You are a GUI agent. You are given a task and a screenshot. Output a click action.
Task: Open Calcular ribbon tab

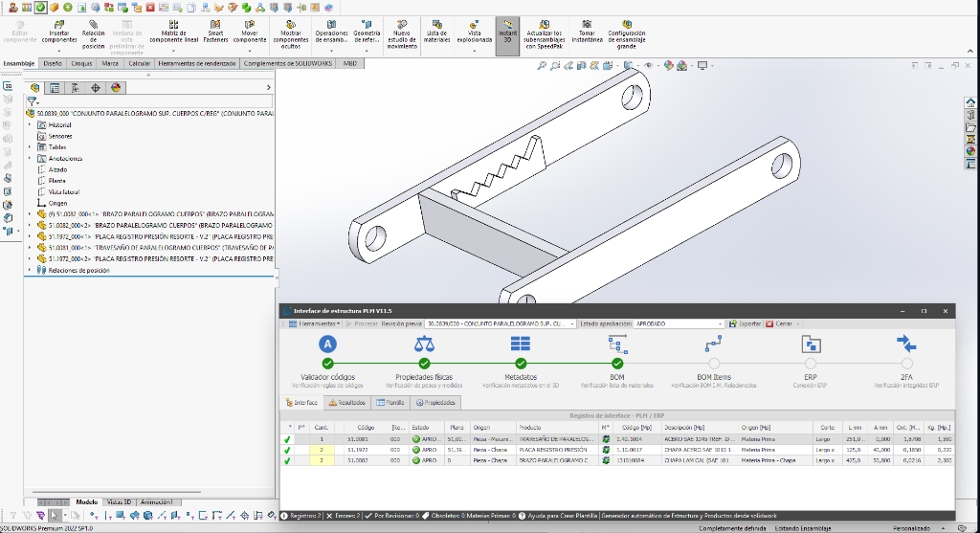coord(139,63)
